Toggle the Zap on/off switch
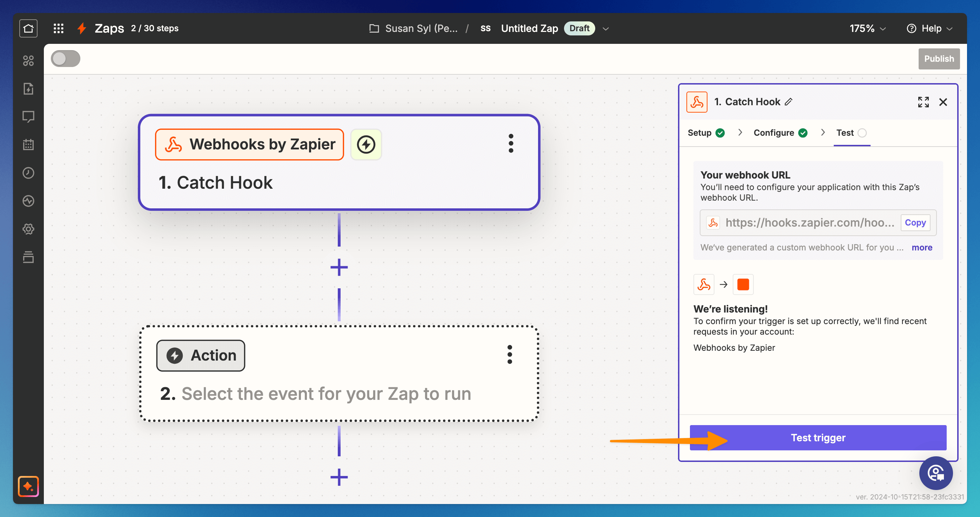 point(66,59)
